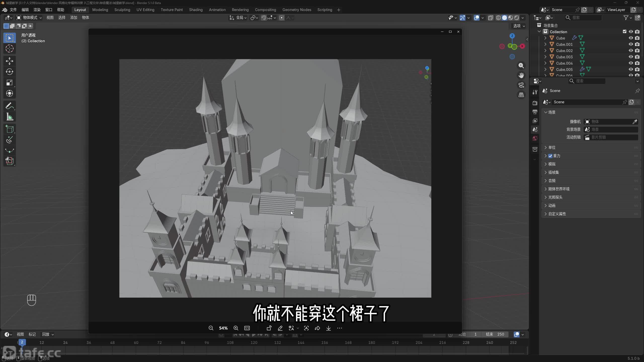Screen dimensions: 644x362
Task: Open the 物体模式 mode dropdown
Action: (x=29, y=18)
